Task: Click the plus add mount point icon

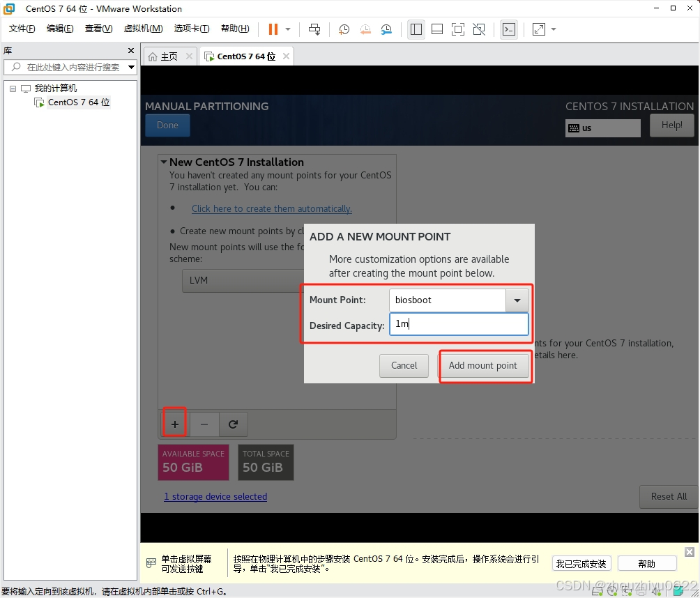Action: click(175, 424)
